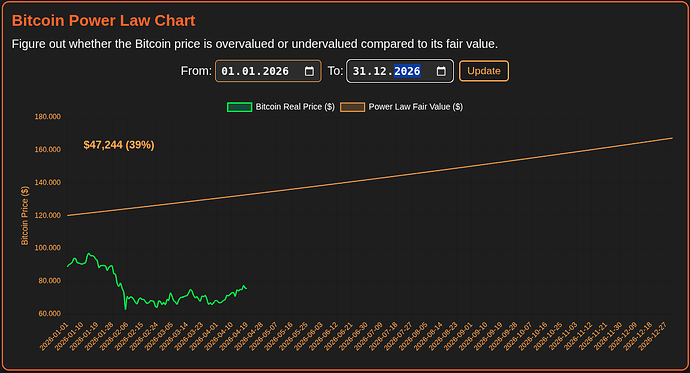This screenshot has height=373, width=690.
Task: Select the highlighted year 2026 in To date
Action: tap(407, 71)
